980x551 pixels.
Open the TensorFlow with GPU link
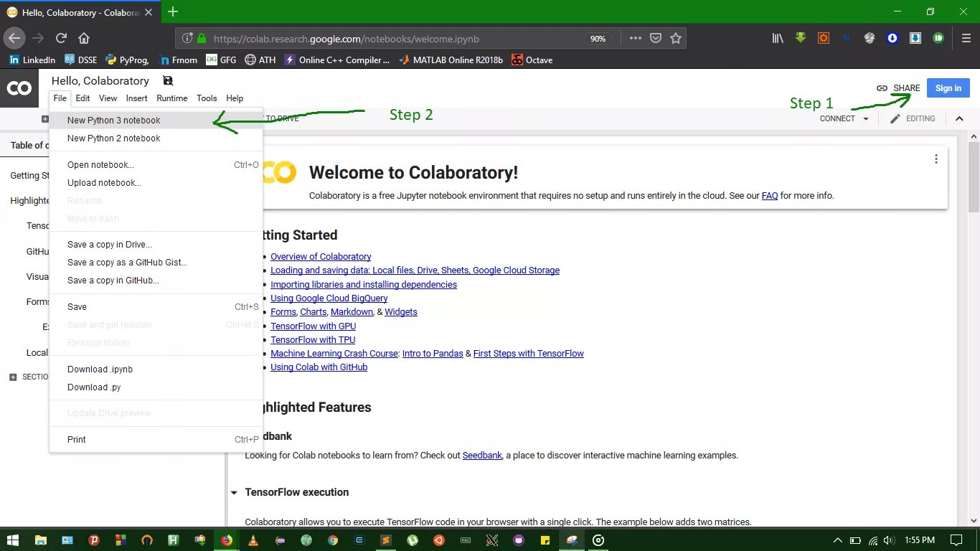click(313, 326)
